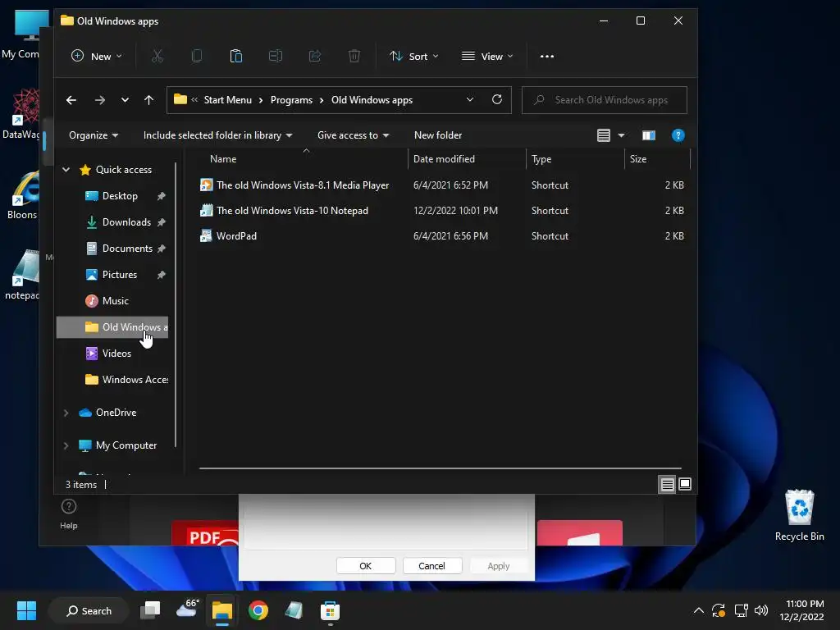This screenshot has height=630, width=840.
Task: Click the Cut scissors icon in toolbar
Action: [157, 56]
